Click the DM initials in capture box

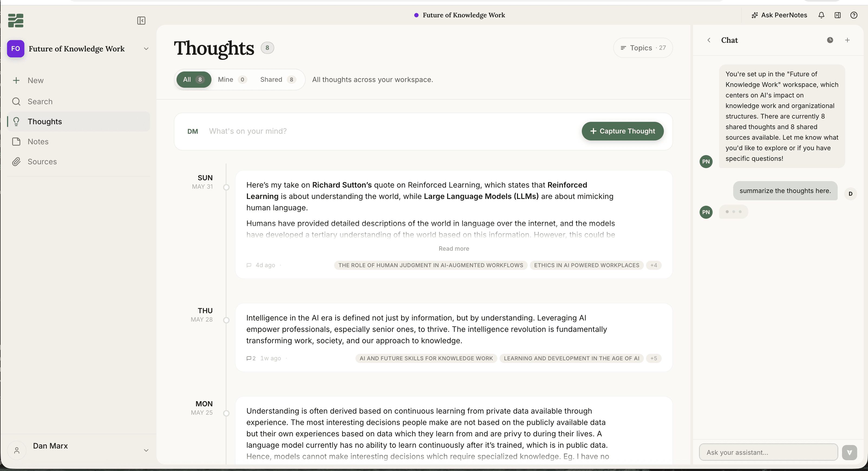click(192, 131)
